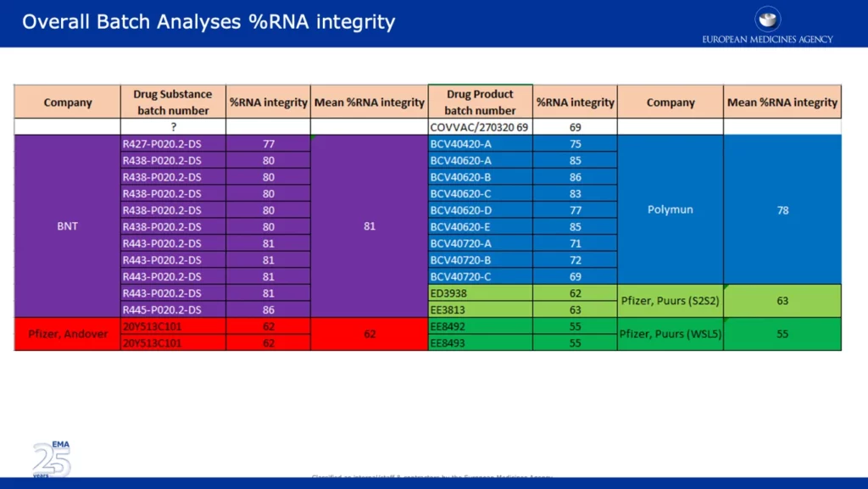The height and width of the screenshot is (489, 868).
Task: Click the blue Polymun company cell
Action: [670, 209]
